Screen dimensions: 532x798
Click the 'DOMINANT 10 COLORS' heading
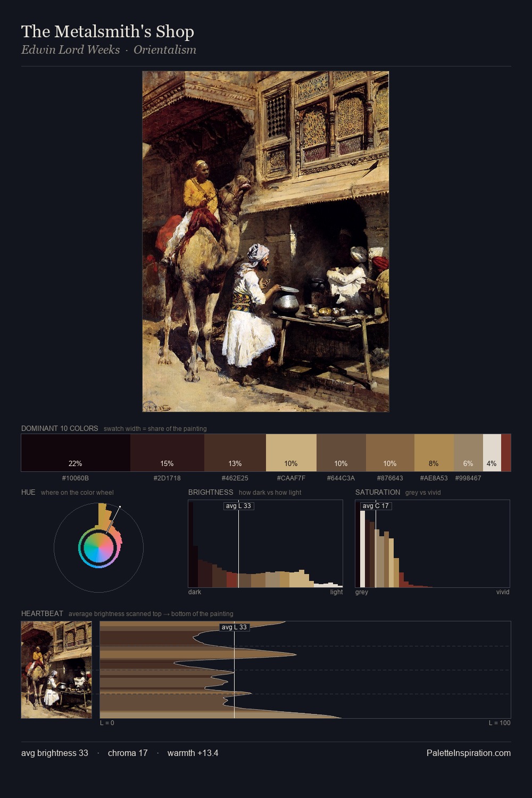[60, 428]
